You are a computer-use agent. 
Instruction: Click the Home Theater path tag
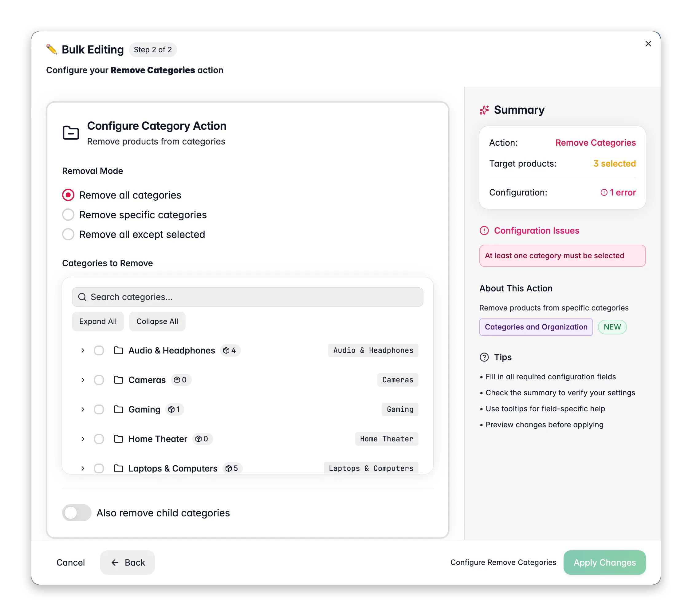[387, 439]
